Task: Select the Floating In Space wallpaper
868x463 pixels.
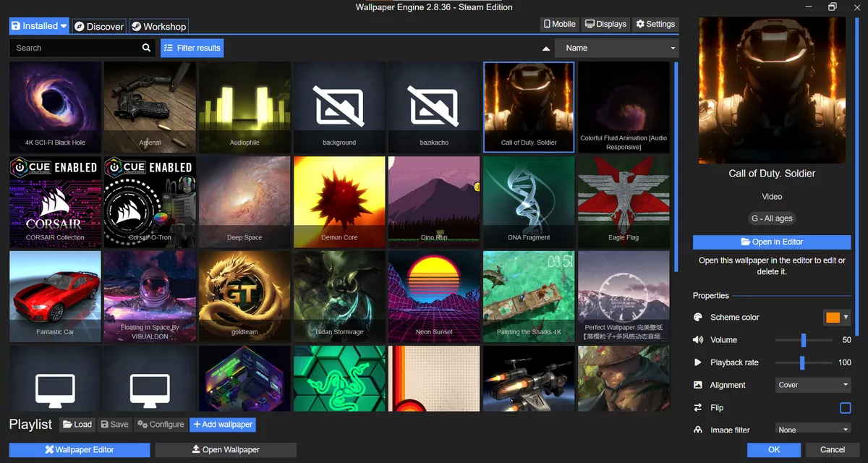Action: (150, 297)
